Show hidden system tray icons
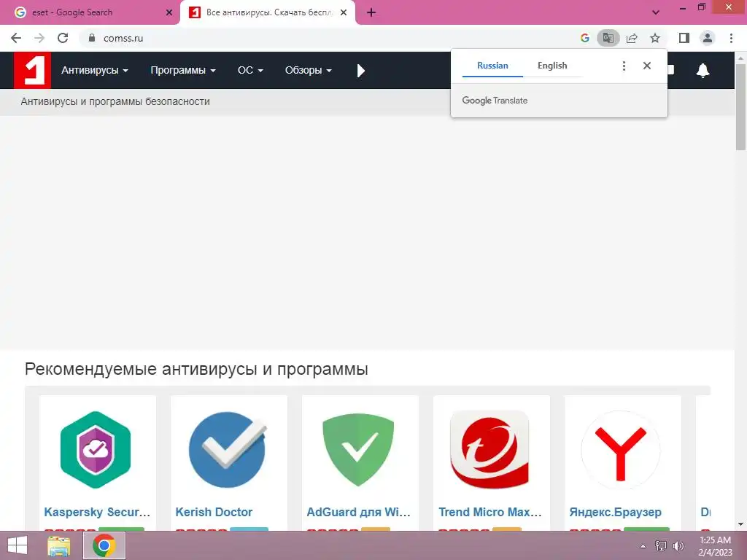747x560 pixels. pyautogui.click(x=643, y=546)
